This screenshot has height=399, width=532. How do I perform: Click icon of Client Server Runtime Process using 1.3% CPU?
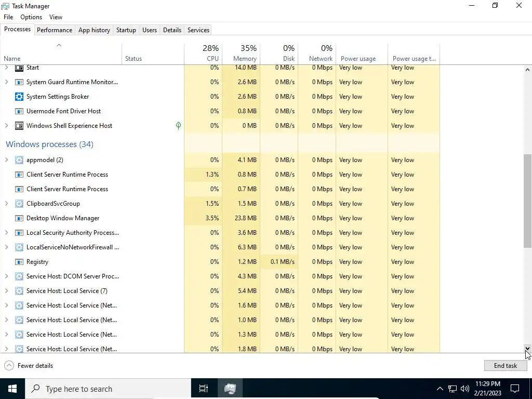coord(19,175)
